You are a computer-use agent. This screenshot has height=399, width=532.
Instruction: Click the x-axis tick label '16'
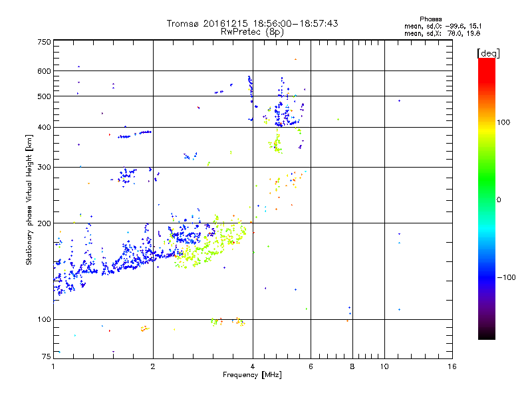click(x=452, y=366)
